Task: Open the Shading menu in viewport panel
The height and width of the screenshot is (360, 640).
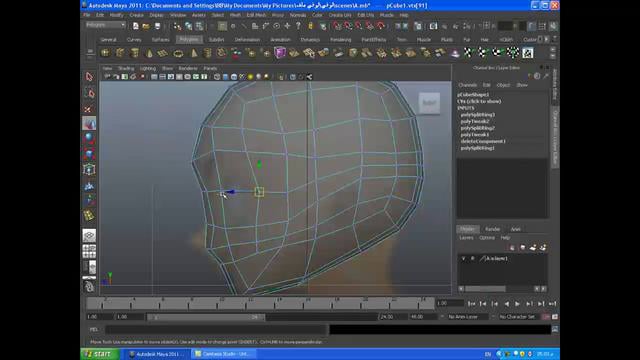Action: tap(126, 68)
